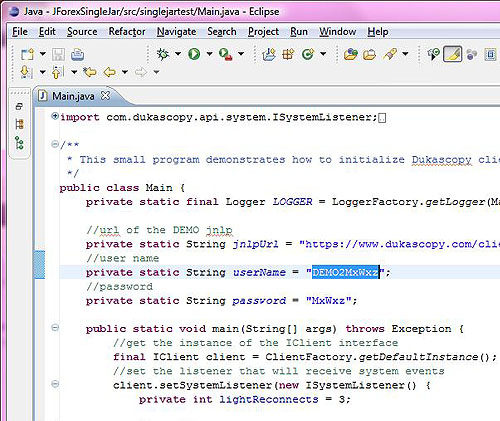500x421 pixels.
Task: Open the Type Hierarchy sidebar icon
Action: pyautogui.click(x=19, y=125)
